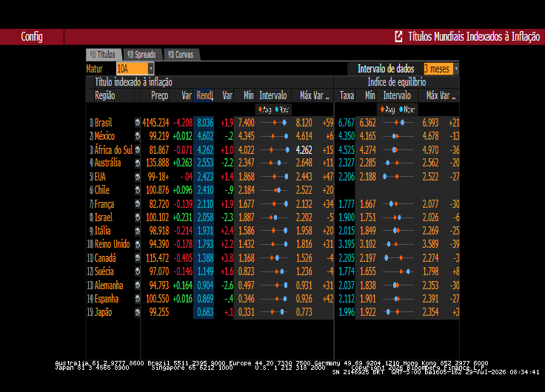Sort by the Taxa column header
This screenshot has width=545, height=392.
point(347,95)
